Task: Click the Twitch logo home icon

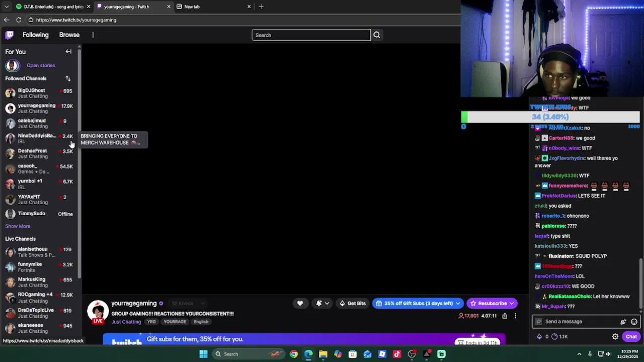Action: pyautogui.click(x=10, y=35)
